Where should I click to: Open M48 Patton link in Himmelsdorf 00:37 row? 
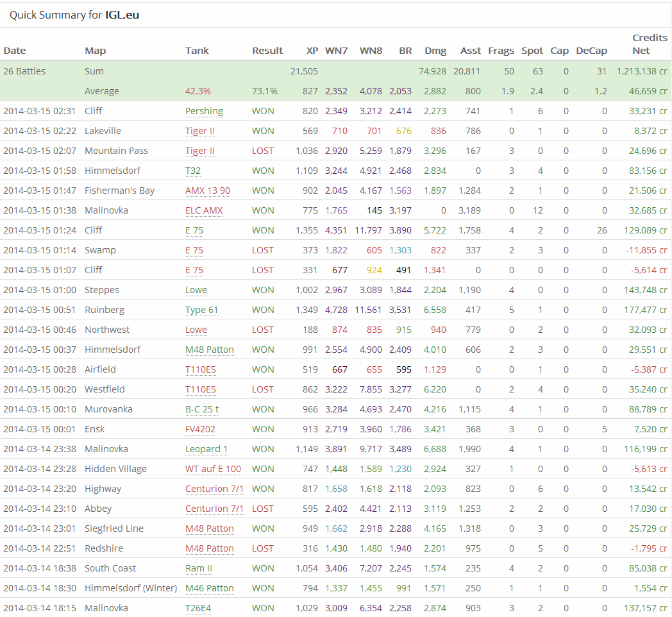[210, 350]
